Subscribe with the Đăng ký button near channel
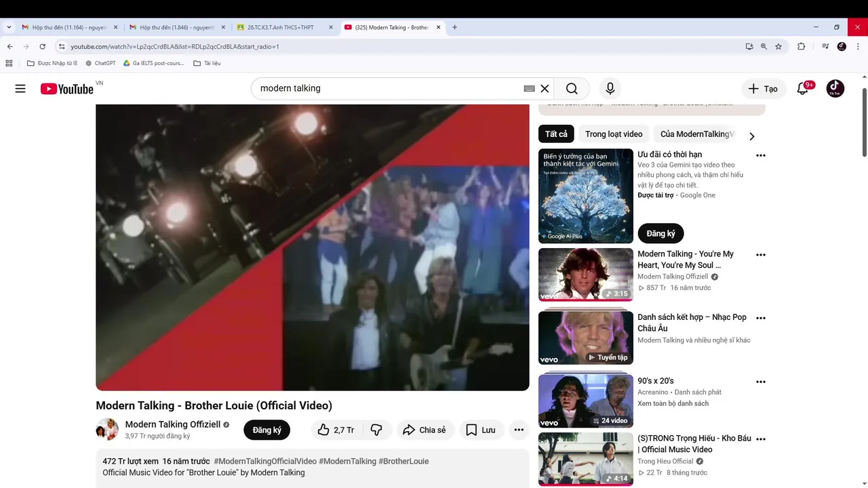 coord(267,430)
